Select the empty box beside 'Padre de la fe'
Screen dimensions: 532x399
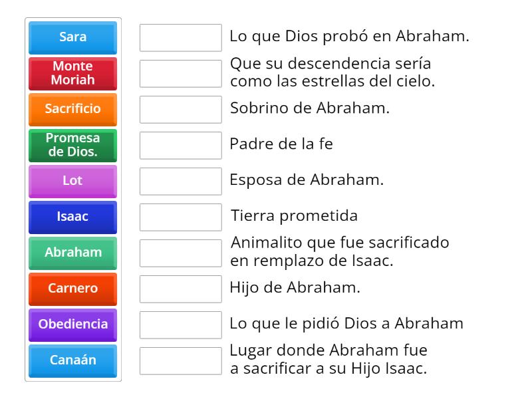pyautogui.click(x=181, y=146)
